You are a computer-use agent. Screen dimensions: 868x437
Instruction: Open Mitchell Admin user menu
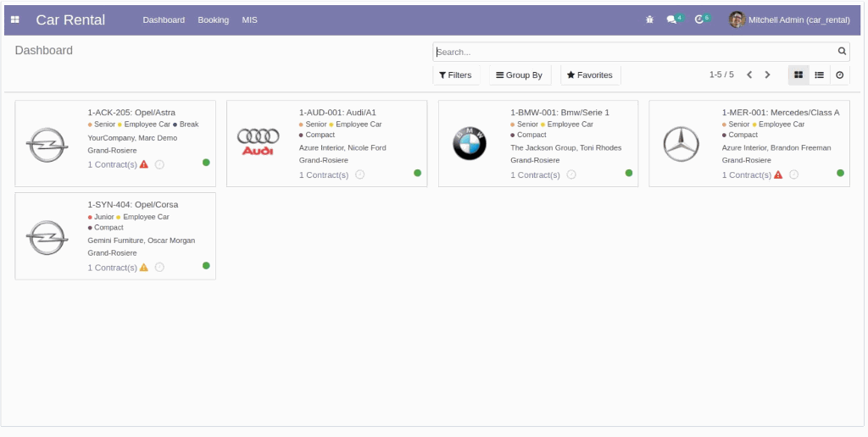click(789, 19)
